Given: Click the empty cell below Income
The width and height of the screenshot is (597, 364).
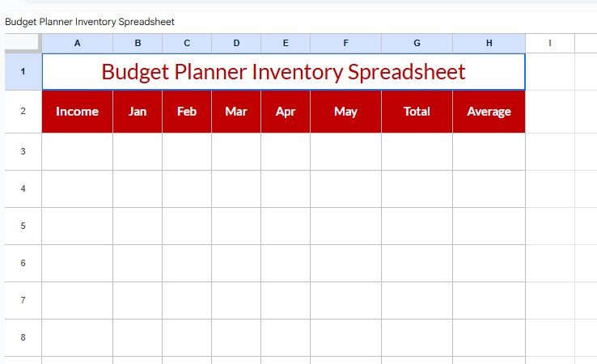Looking at the screenshot, I should 77,151.
